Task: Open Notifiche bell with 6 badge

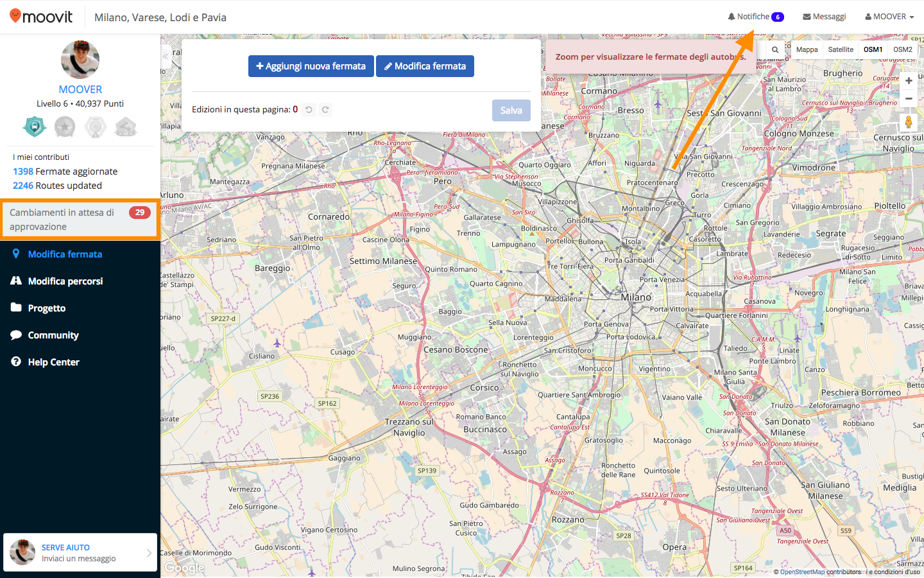Action: click(755, 17)
